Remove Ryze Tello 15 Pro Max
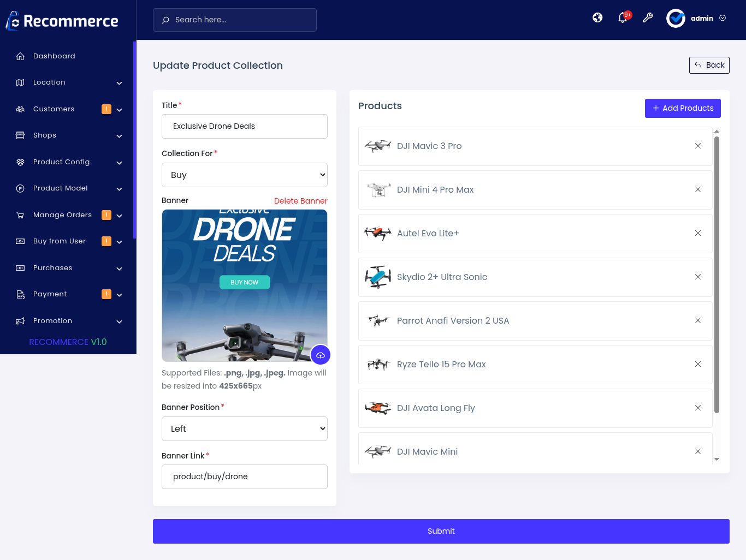The image size is (746, 560). tap(698, 364)
